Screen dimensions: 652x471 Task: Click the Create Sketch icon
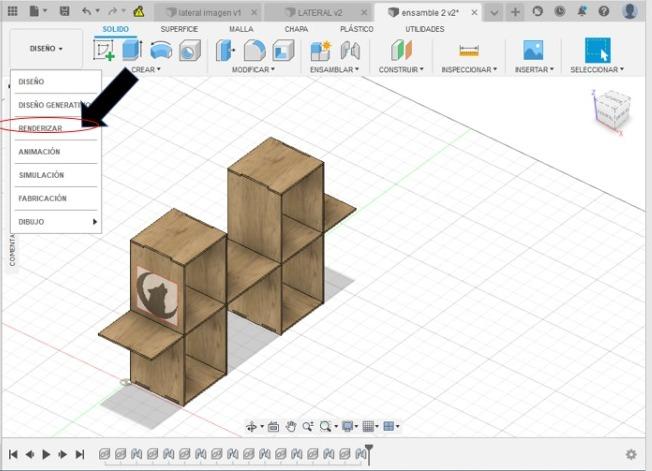point(104,50)
